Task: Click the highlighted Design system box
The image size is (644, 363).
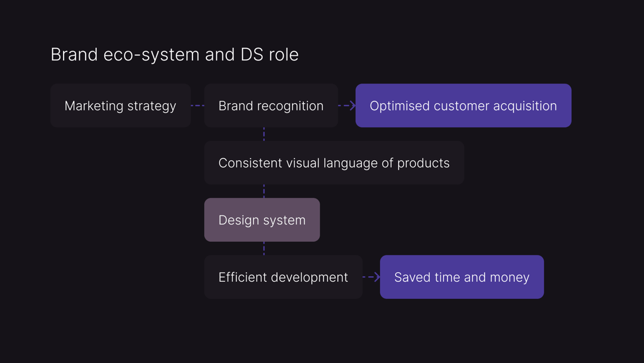Action: tap(262, 220)
